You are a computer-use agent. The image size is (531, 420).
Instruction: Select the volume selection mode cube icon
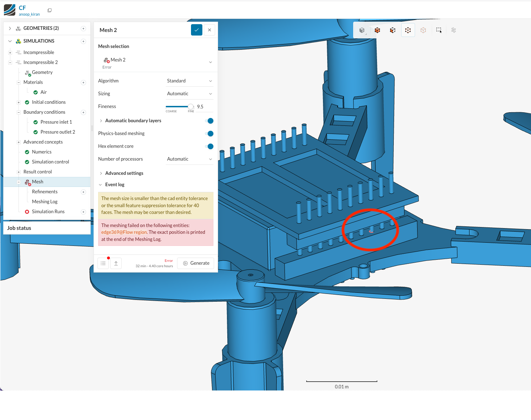point(377,30)
